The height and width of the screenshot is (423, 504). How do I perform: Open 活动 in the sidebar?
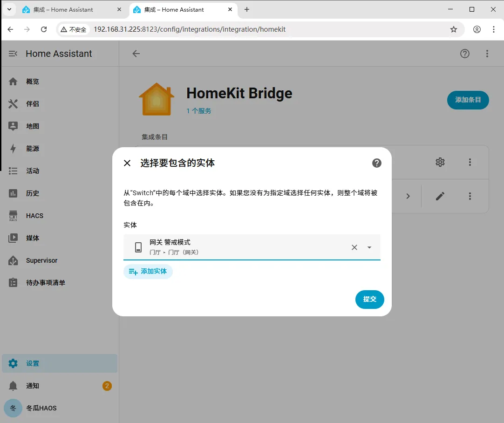pyautogui.click(x=60, y=171)
